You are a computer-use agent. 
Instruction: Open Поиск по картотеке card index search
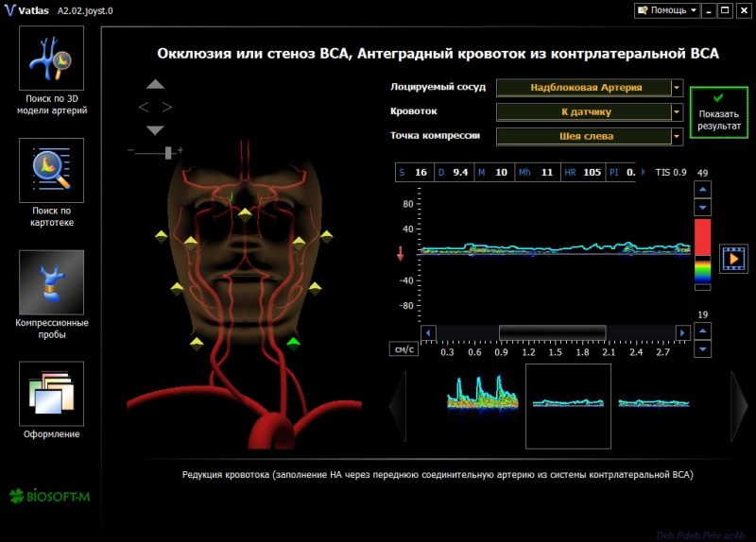51,170
